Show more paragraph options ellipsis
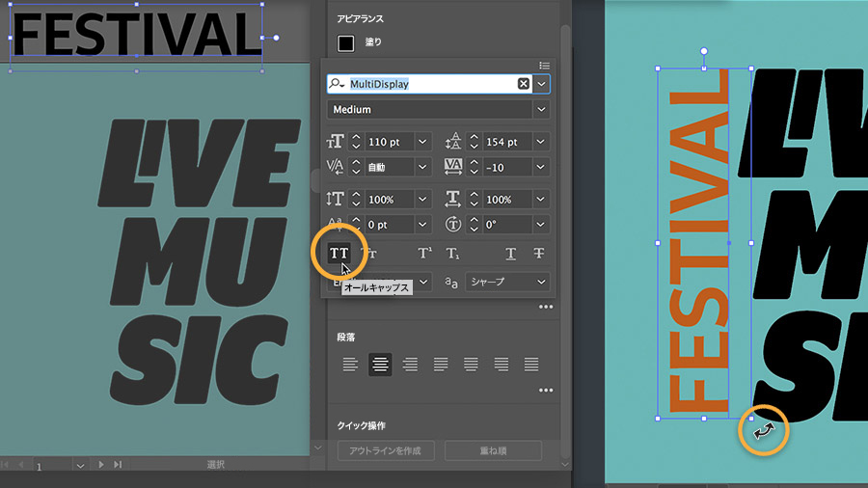Viewport: 868px width, 488px height. point(546,390)
